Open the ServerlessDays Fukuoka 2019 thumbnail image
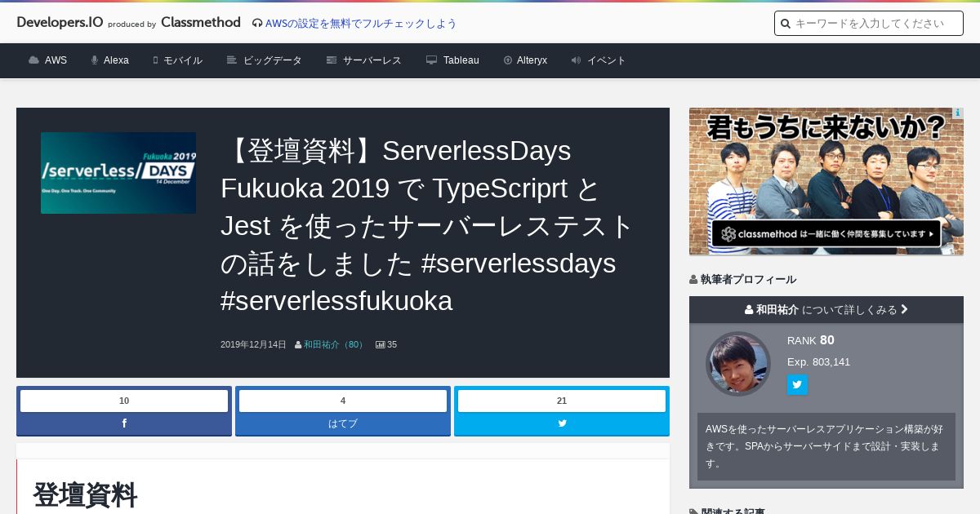This screenshot has width=980, height=514. [x=118, y=173]
